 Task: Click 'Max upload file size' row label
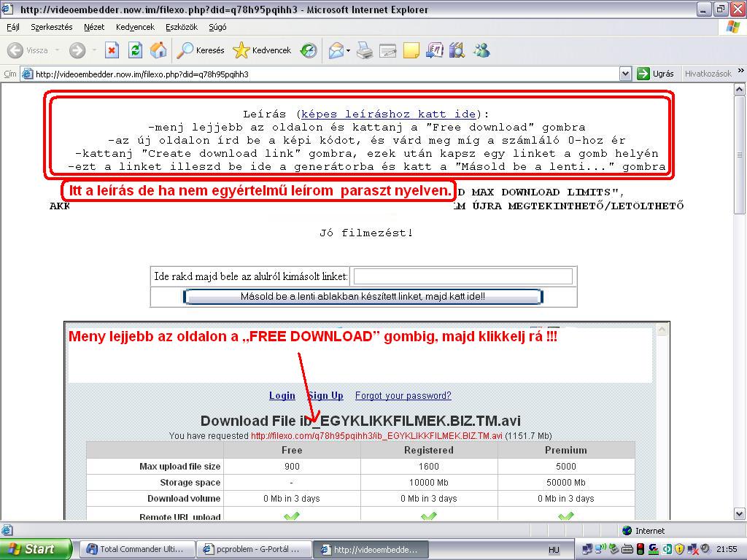[x=179, y=466]
